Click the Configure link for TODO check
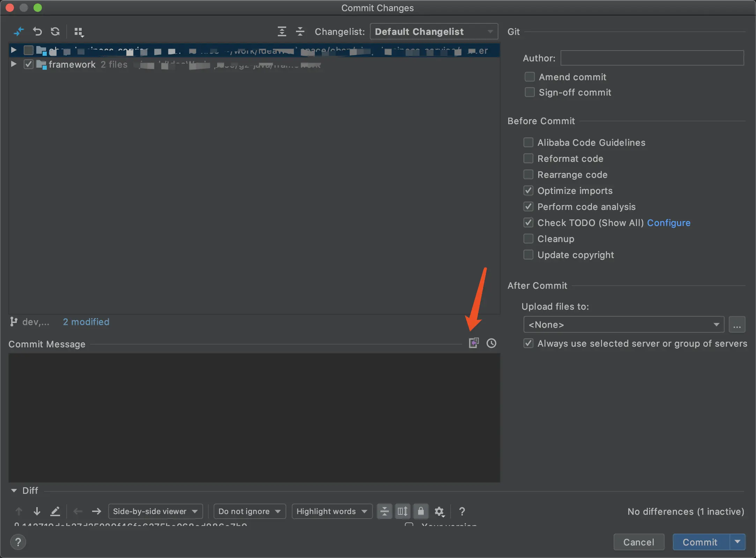 tap(668, 223)
